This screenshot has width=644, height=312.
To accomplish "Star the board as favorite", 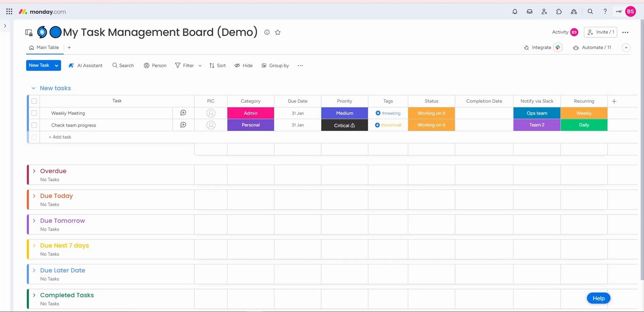I will pyautogui.click(x=278, y=32).
